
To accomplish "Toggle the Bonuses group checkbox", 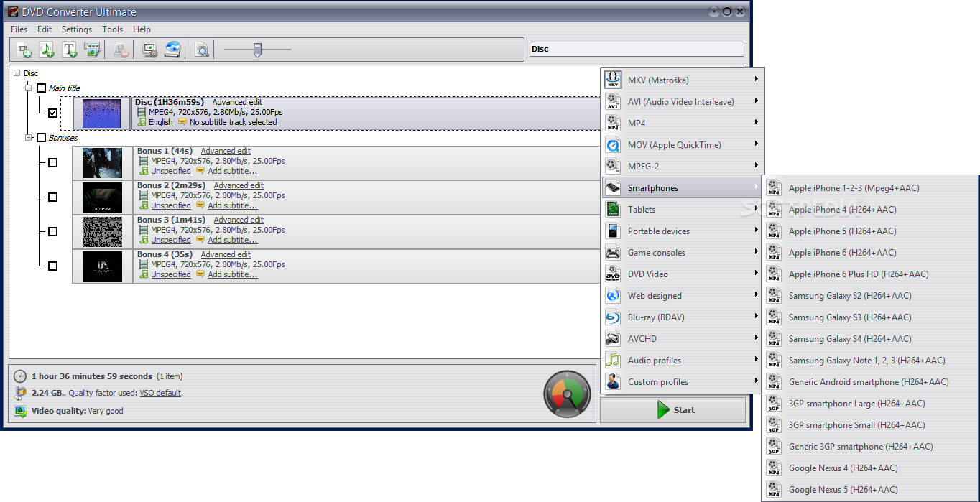I will [x=41, y=137].
